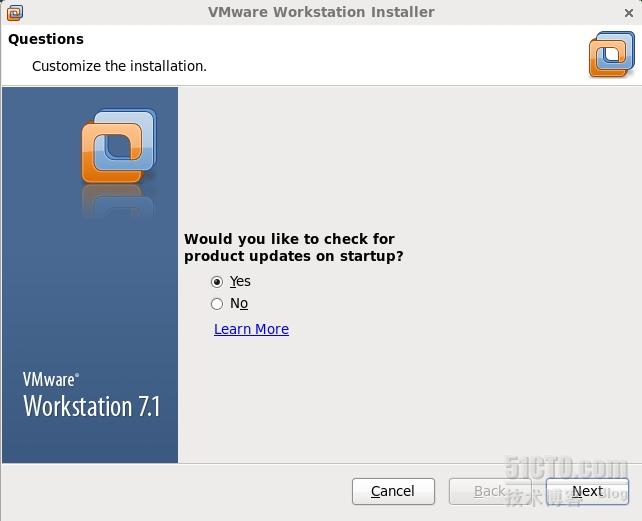Close the VMware Workstation Installer window
This screenshot has width=642, height=521.
tap(629, 13)
